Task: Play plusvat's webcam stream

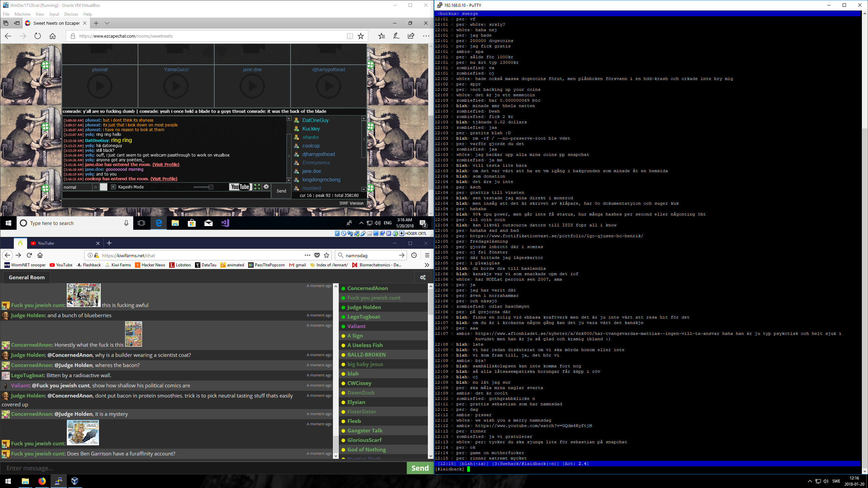Action: click(100, 86)
